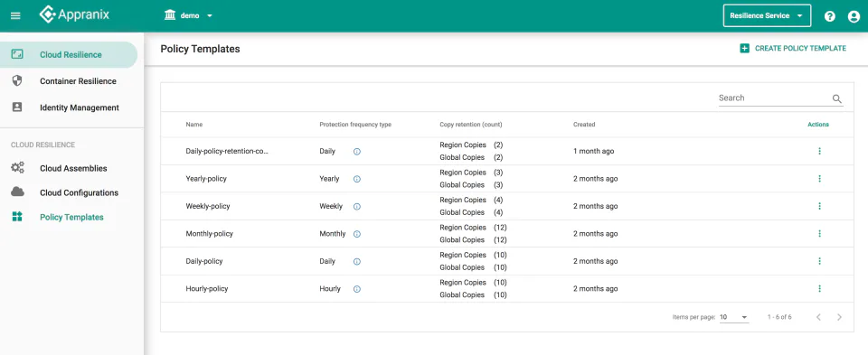Show info for Weekly-policy frequency
This screenshot has height=355, width=868.
357,207
